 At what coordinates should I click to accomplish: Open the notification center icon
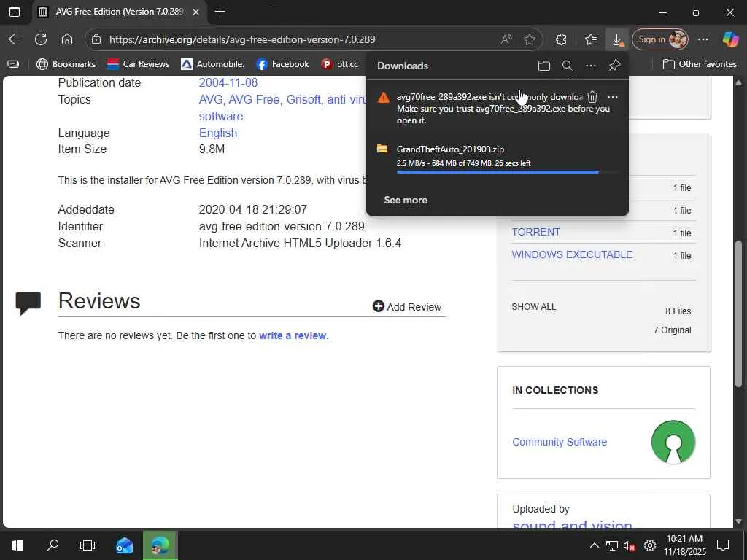coord(723,545)
